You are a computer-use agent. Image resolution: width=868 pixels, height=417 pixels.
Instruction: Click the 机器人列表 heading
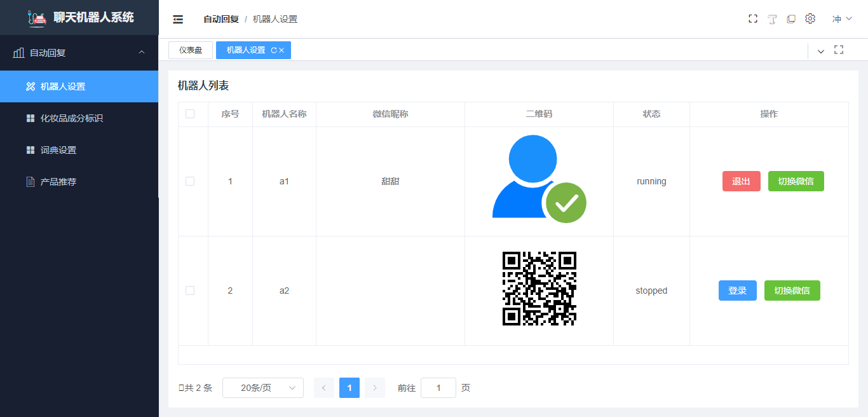coord(203,86)
